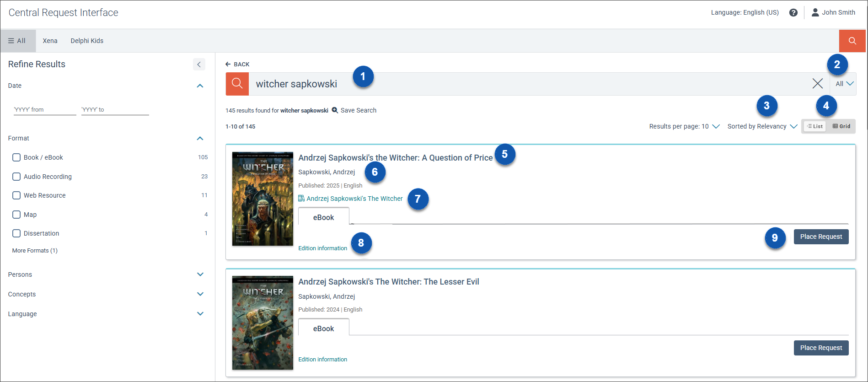
Task: Check the Audio Recording format filter
Action: point(16,177)
